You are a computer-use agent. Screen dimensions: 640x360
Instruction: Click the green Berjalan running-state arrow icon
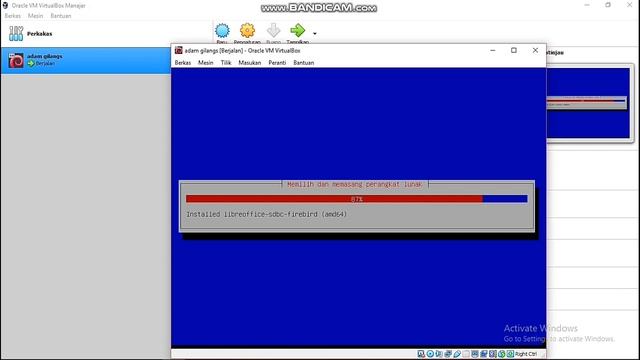(31, 64)
